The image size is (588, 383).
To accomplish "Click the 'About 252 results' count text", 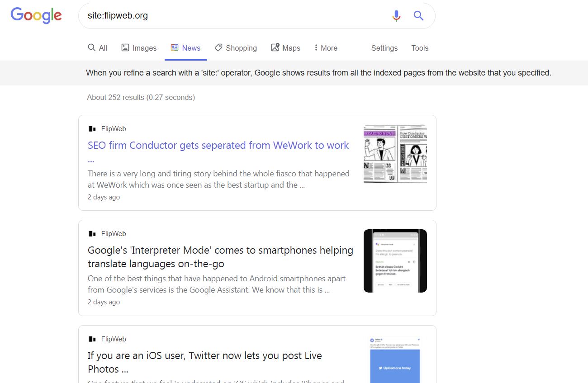I will pyautogui.click(x=141, y=97).
